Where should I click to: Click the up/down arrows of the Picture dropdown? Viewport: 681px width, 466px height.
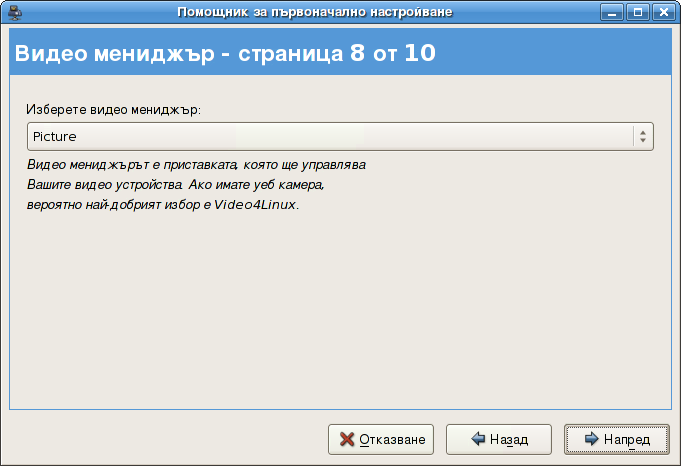pos(642,136)
